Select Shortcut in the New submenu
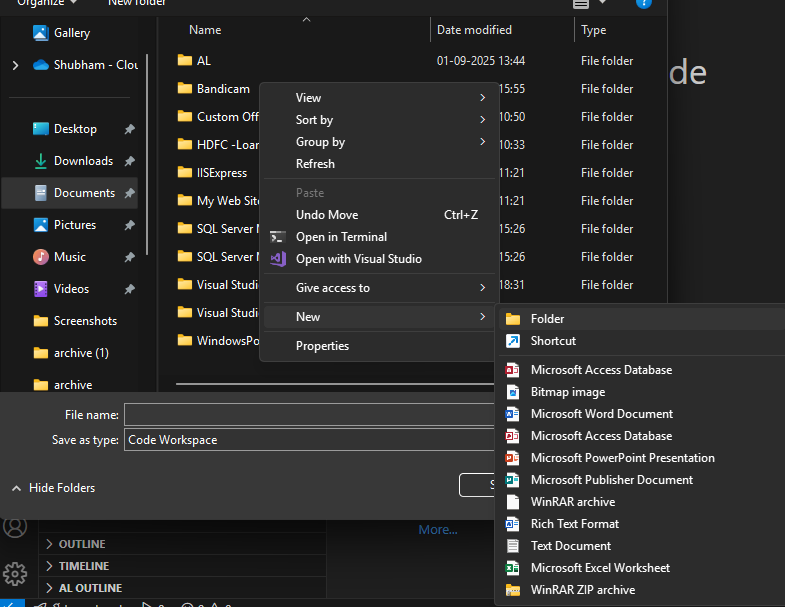Image resolution: width=785 pixels, height=607 pixels. 553,341
